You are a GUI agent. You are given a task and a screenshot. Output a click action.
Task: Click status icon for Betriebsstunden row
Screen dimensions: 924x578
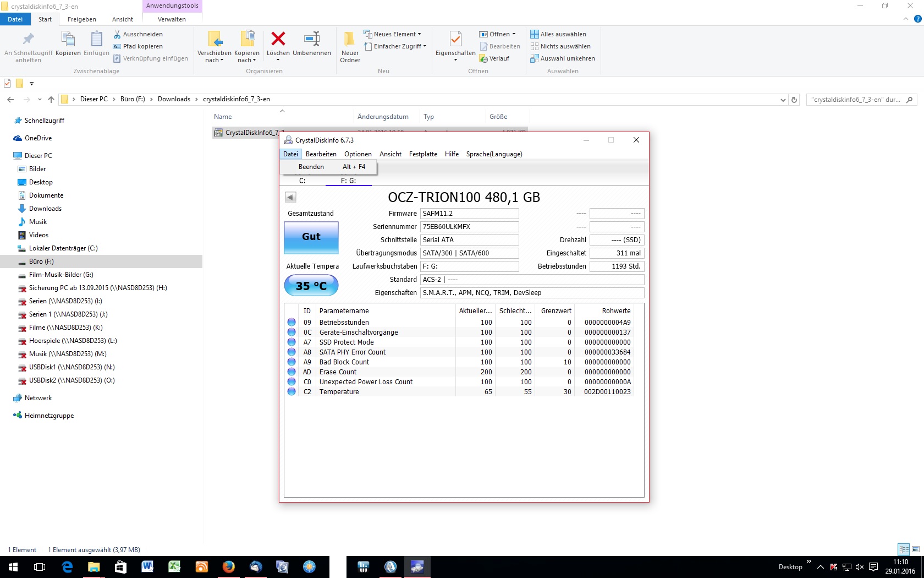291,323
